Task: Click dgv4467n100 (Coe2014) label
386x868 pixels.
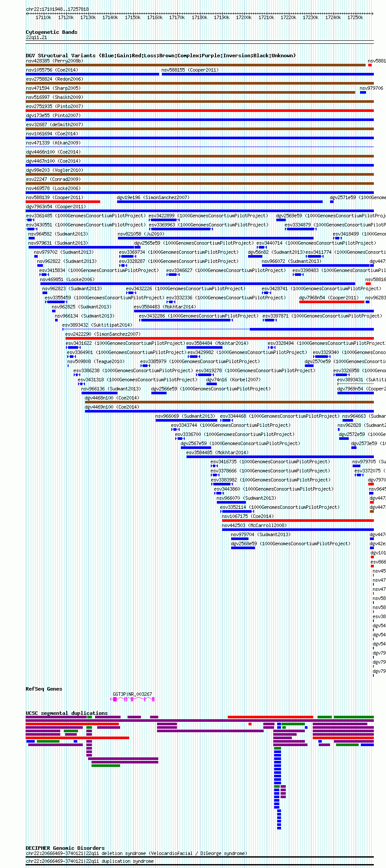Action: pyautogui.click(x=53, y=161)
